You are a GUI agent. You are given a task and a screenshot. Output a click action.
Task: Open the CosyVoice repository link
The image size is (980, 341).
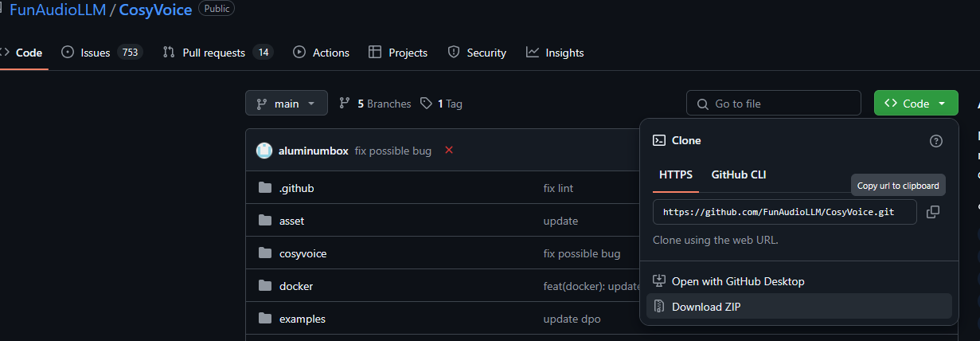pyautogui.click(x=155, y=10)
